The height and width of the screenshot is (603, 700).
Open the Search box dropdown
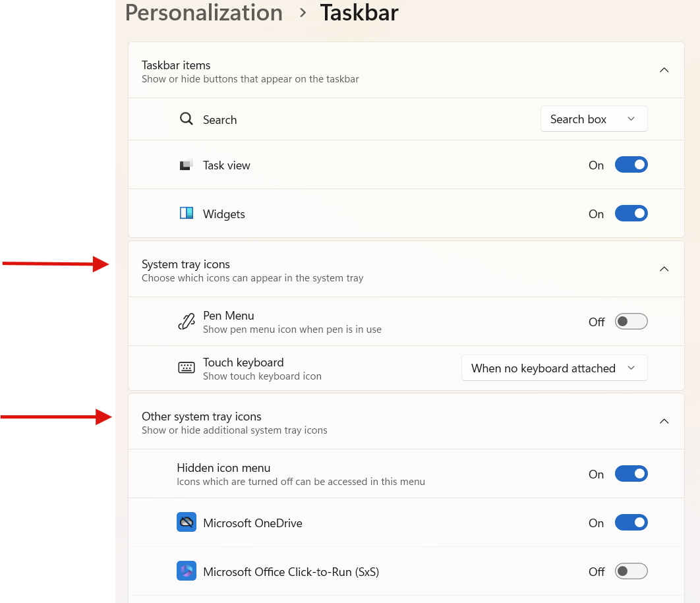[x=593, y=119]
